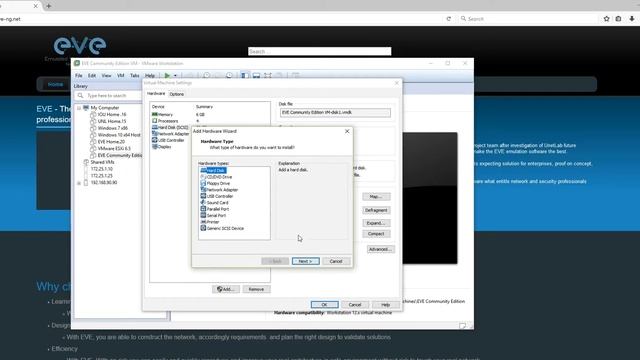Take a snapshot using the clock toolbar icon
Screen dimensions: 640x360
(x=207, y=76)
